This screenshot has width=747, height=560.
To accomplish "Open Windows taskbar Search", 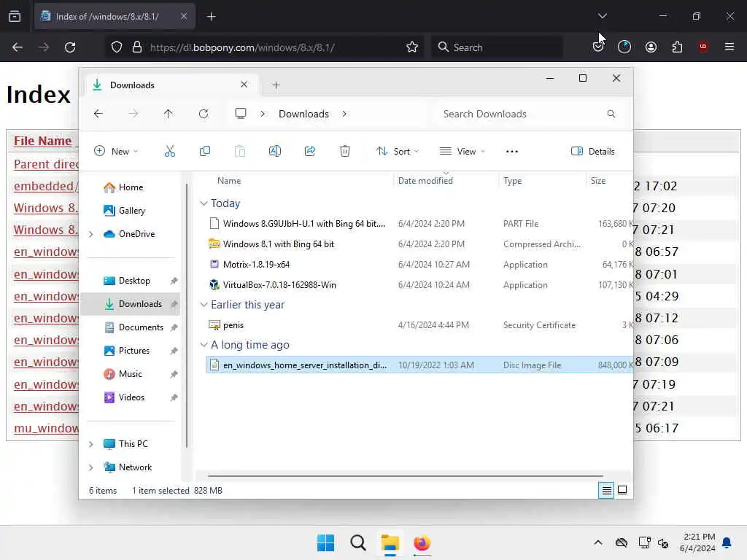I will (x=357, y=542).
